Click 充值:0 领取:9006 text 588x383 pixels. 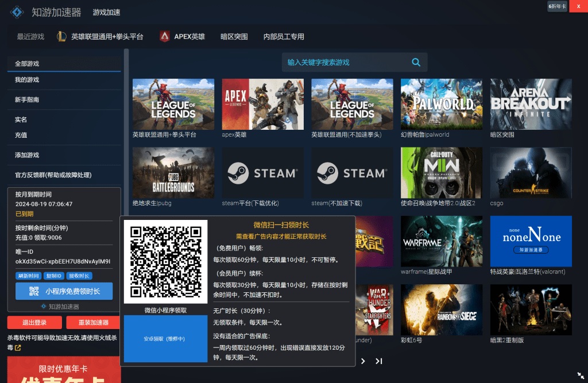pos(38,238)
